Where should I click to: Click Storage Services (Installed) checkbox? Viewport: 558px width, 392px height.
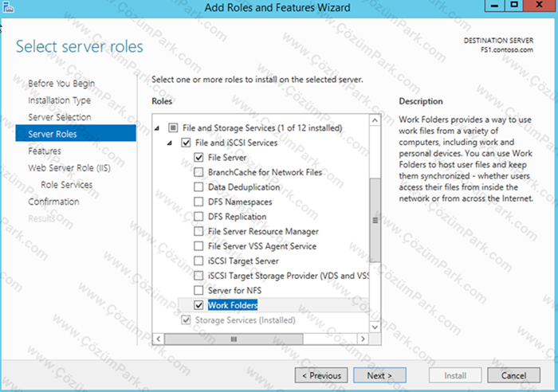tap(186, 319)
